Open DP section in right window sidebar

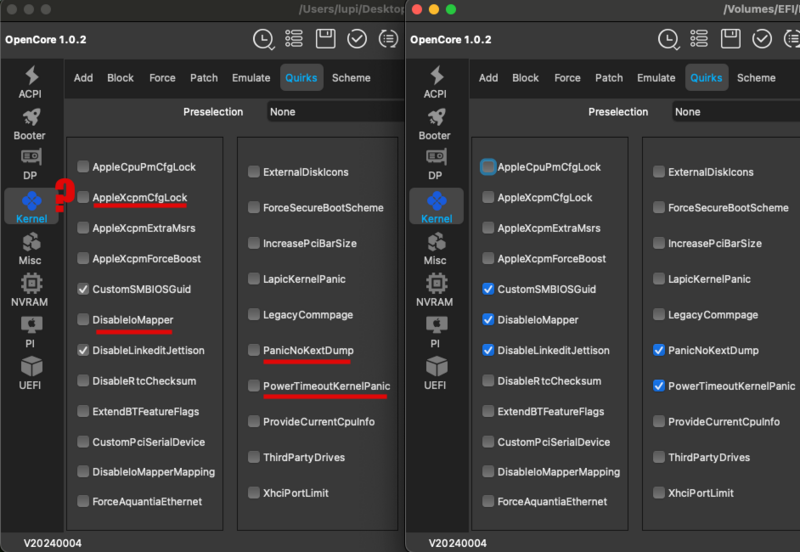[436, 165]
